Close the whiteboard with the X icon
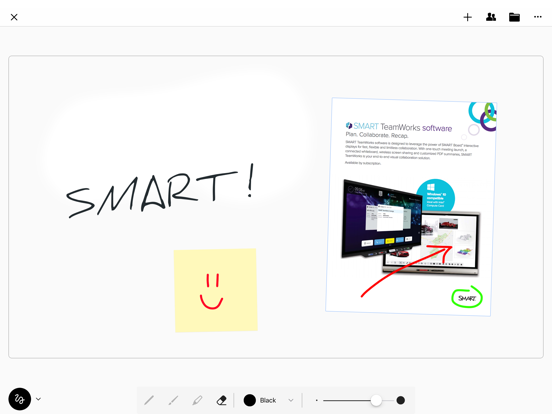Screen dimensions: 552x414 (14, 17)
